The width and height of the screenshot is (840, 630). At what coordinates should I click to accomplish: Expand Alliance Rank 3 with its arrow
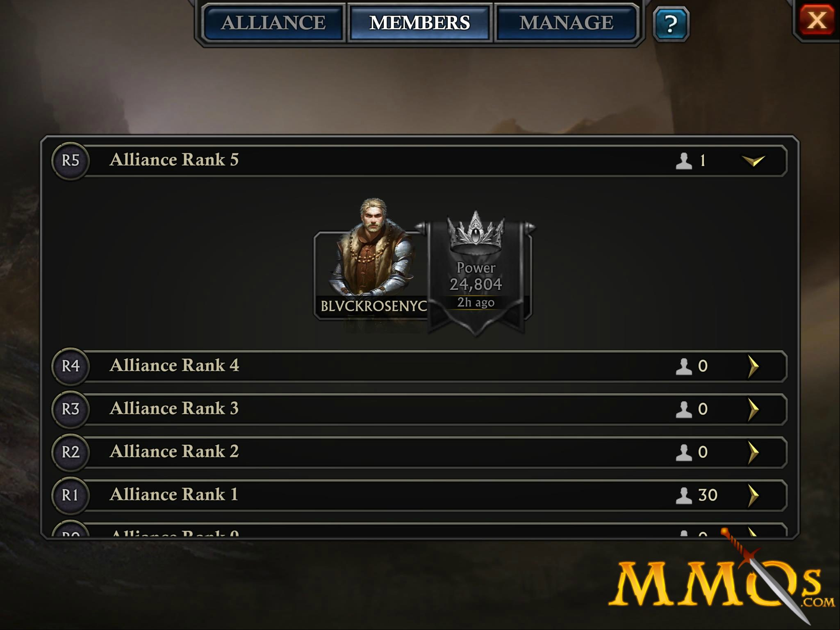[x=753, y=409]
